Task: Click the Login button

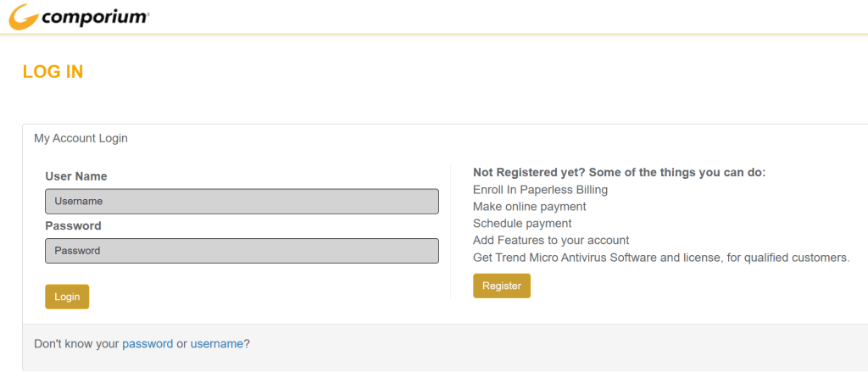Action: point(67,297)
